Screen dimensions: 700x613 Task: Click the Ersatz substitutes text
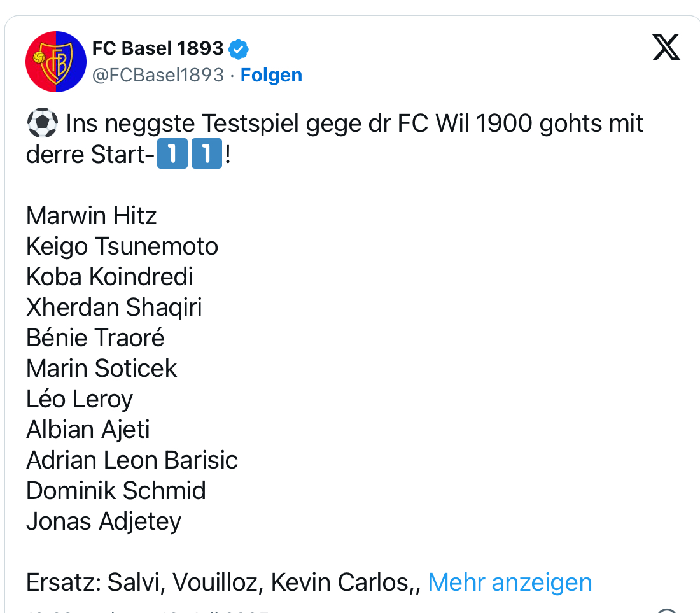tap(223, 582)
